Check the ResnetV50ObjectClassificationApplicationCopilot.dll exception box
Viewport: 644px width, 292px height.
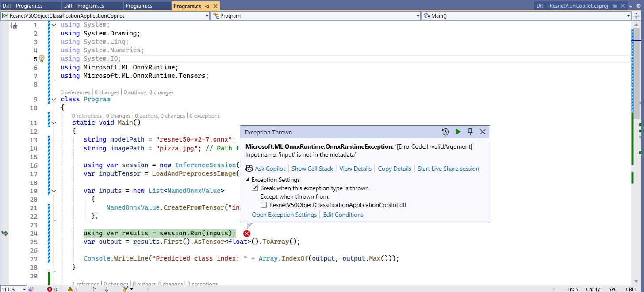pos(264,205)
